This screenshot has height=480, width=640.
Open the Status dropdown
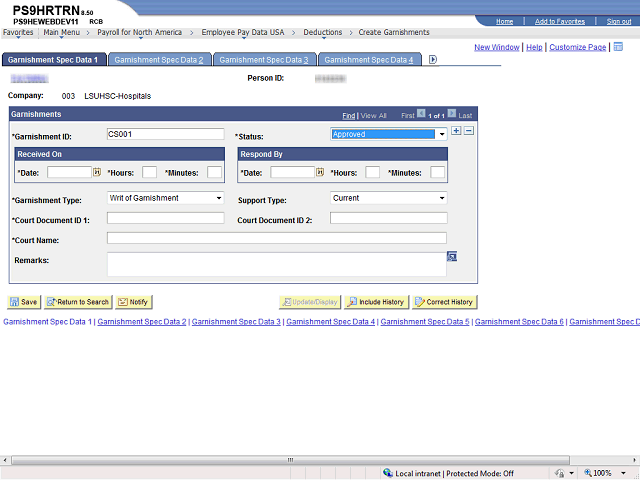coord(389,134)
